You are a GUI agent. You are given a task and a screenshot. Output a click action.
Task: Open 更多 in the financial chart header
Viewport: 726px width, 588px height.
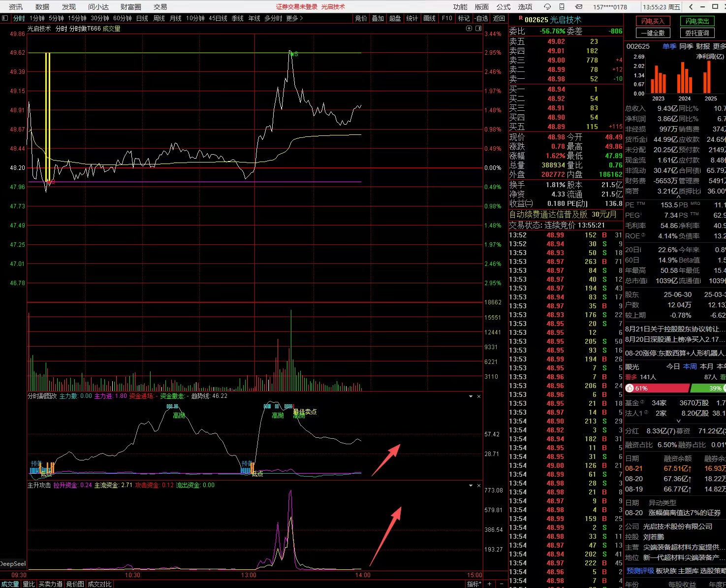pos(719,46)
